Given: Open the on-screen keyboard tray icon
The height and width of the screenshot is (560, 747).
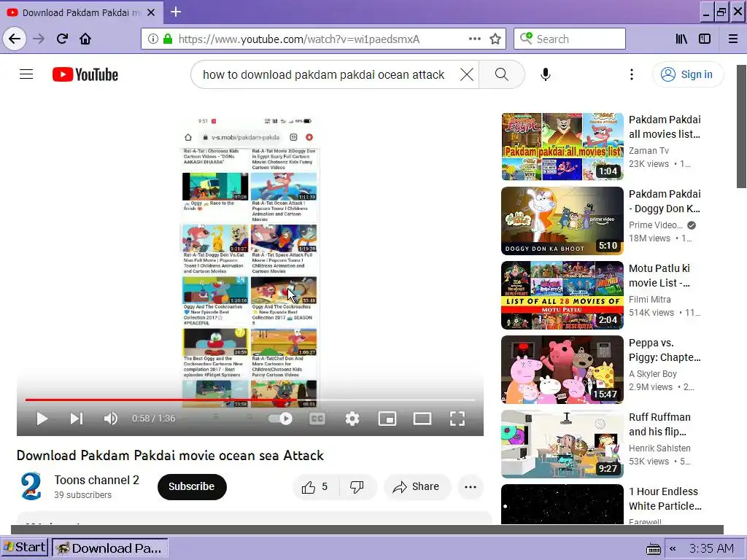Looking at the screenshot, I should pos(653,548).
